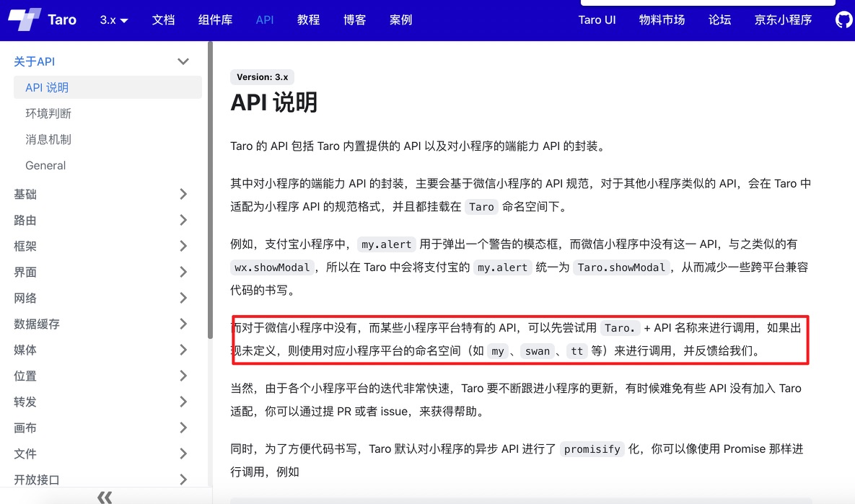Click 位置 sidebar category label
The image size is (855, 504).
click(25, 376)
